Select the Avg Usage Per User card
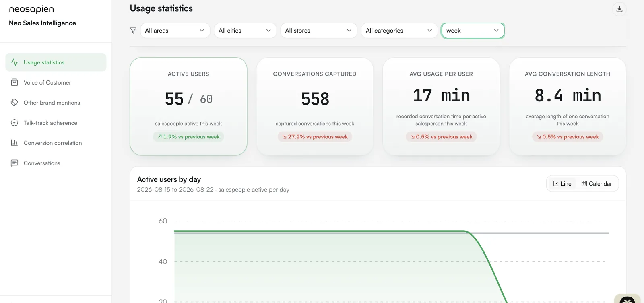Screen dimensions: 644x303 (441, 106)
